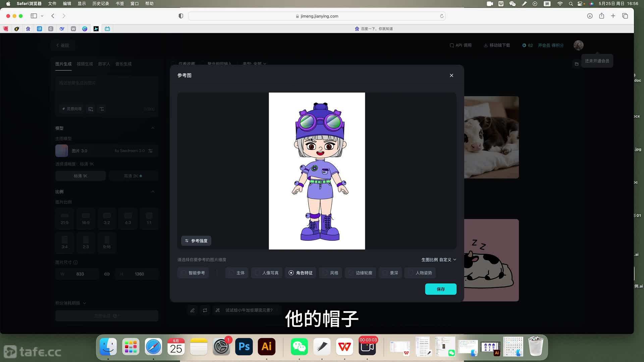Viewport: 644px width, 362px height.
Task: Open the 历史记录 menu
Action: (x=101, y=4)
